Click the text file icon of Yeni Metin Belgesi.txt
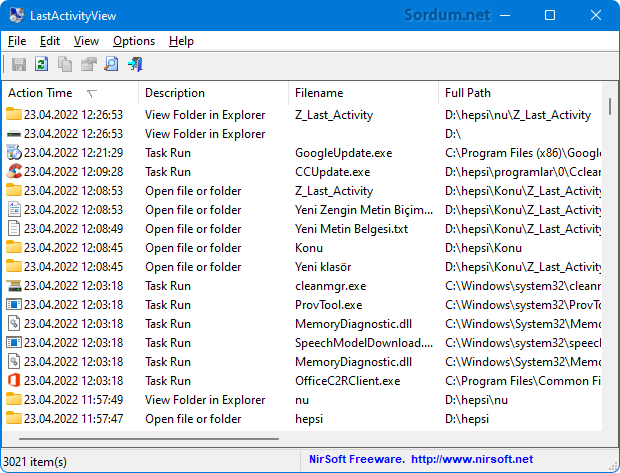The image size is (620, 473). pyautogui.click(x=14, y=228)
